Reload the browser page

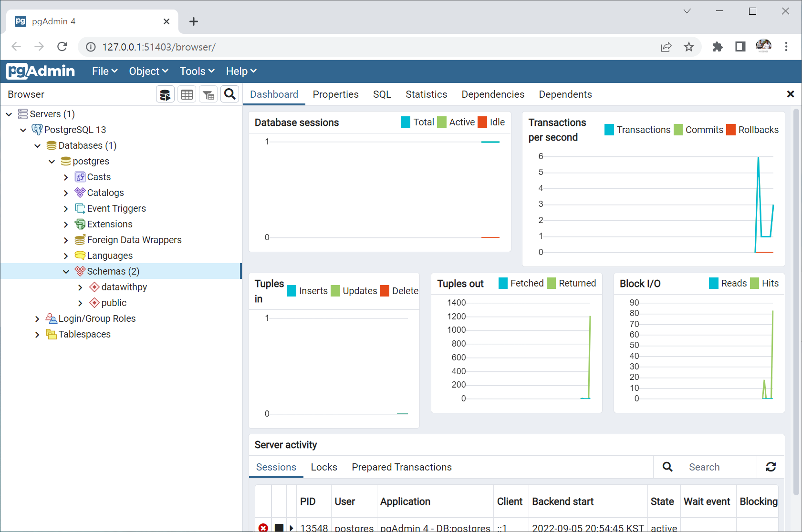click(62, 47)
